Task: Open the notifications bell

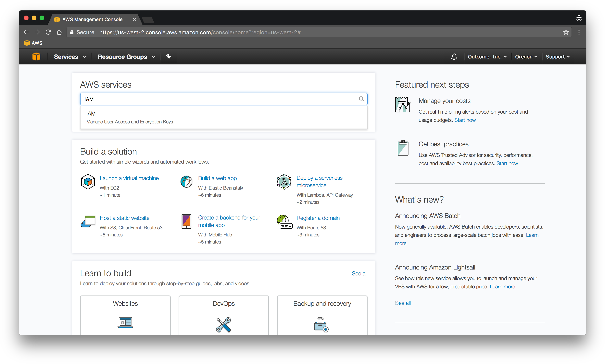Action: (454, 57)
